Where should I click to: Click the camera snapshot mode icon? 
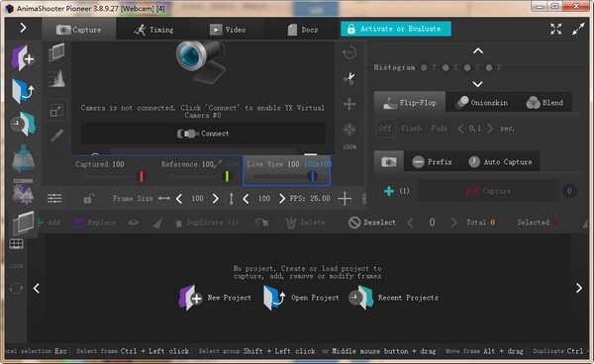click(x=389, y=162)
